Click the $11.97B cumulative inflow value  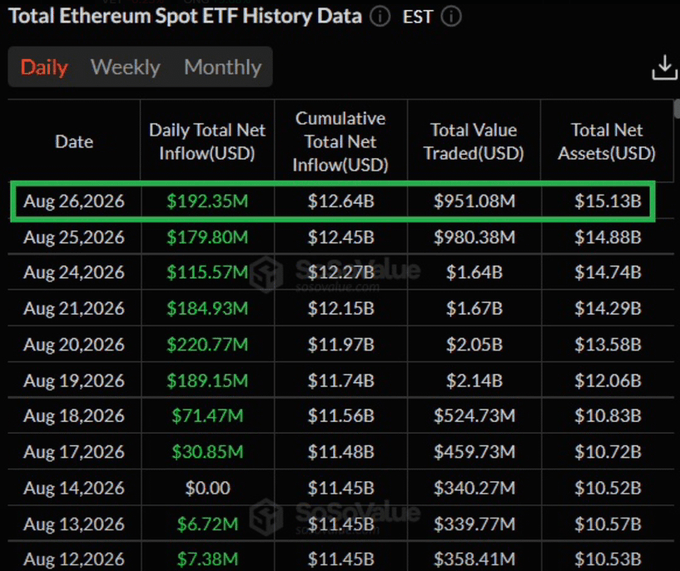tap(341, 345)
